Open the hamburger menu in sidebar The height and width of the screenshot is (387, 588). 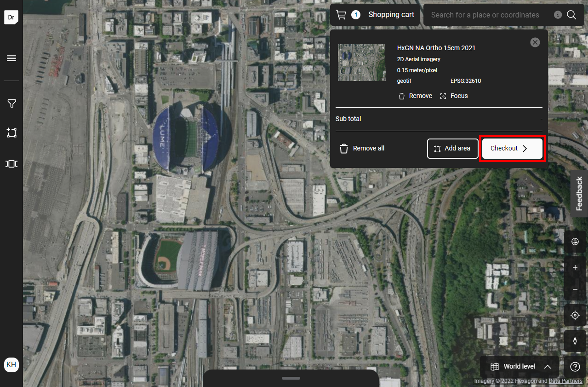coord(11,58)
